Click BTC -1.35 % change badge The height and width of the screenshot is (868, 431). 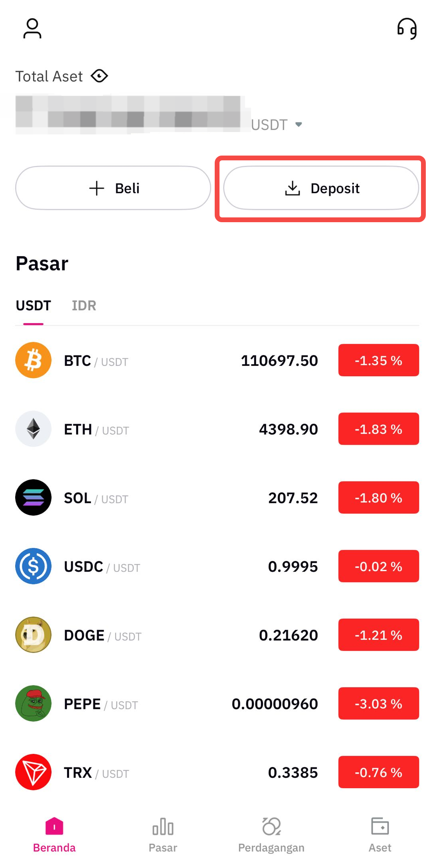tap(378, 360)
